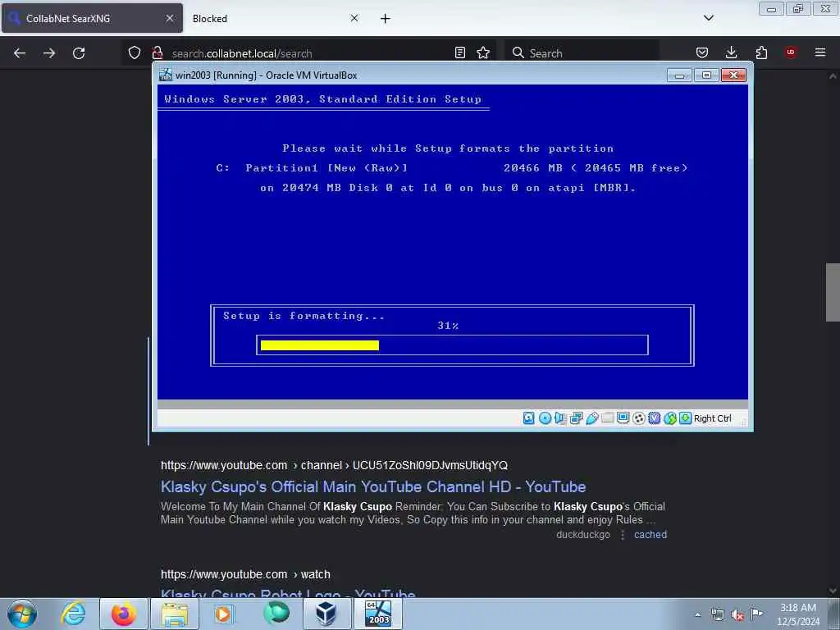Show hidden system tray icons arrow

(x=697, y=614)
